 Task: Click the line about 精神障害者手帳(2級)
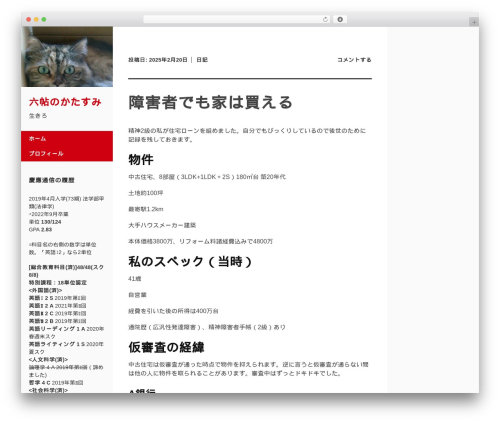pos(207,327)
